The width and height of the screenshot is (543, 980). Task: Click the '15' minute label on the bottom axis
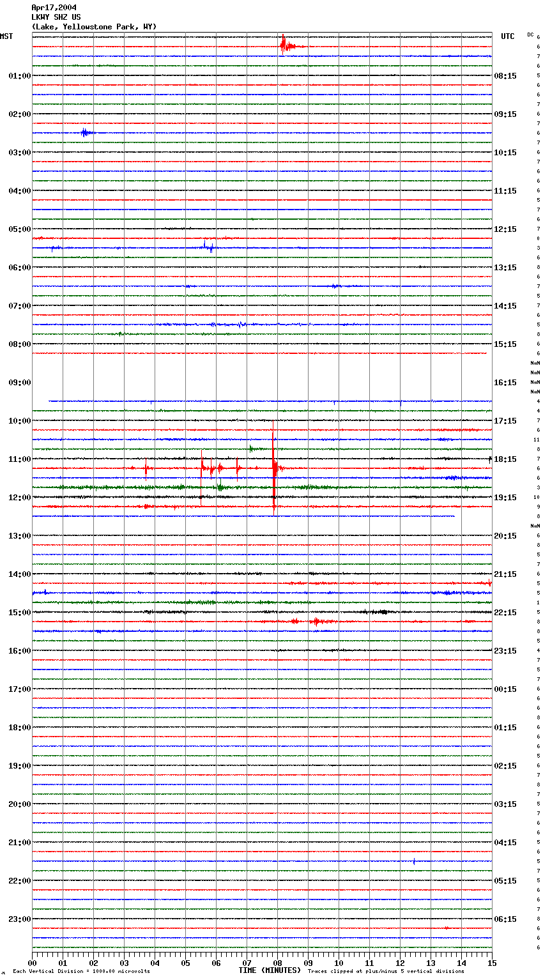[491, 963]
